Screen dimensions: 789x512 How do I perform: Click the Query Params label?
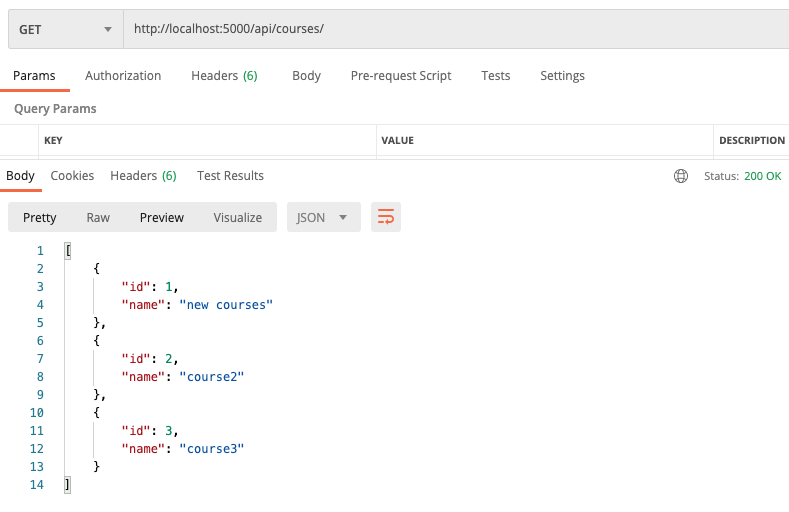(55, 109)
